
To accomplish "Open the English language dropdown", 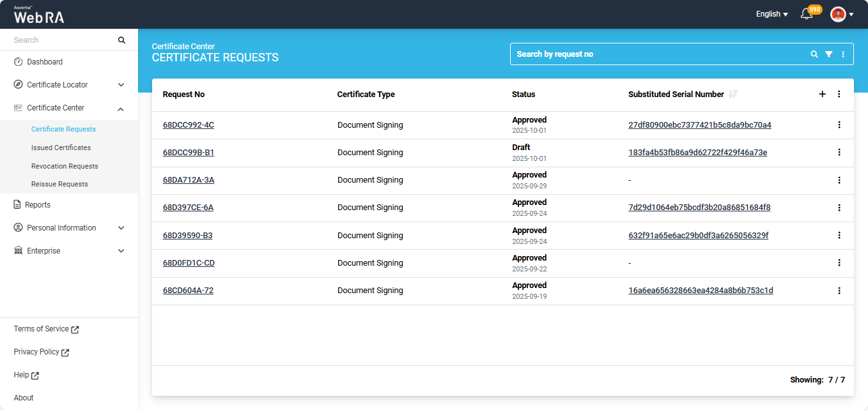I will point(771,14).
